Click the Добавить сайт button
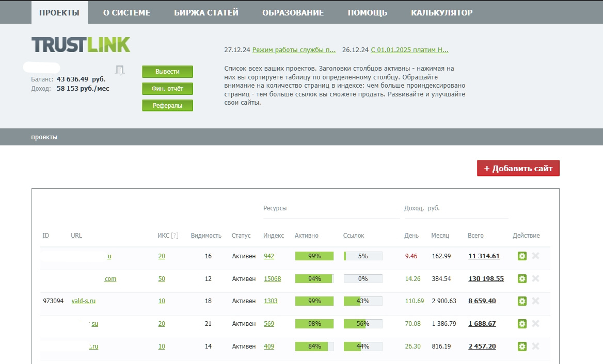This screenshot has height=364, width=603. point(518,168)
